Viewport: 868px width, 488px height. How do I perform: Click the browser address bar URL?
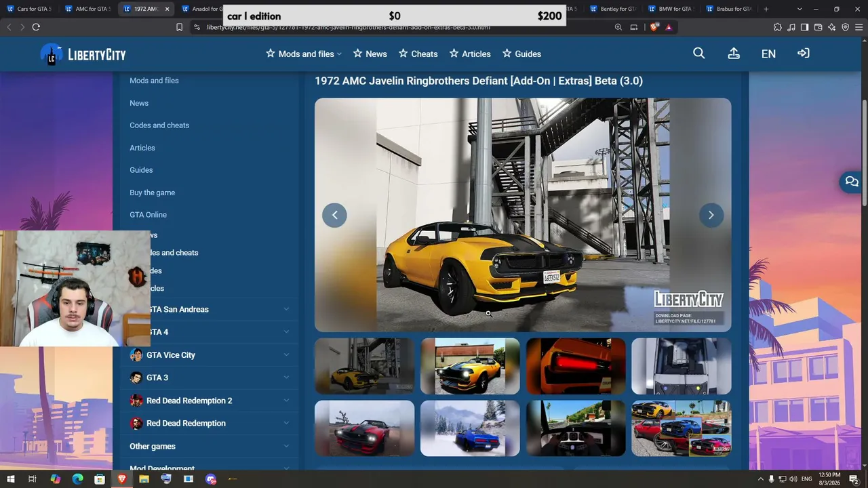pos(349,28)
